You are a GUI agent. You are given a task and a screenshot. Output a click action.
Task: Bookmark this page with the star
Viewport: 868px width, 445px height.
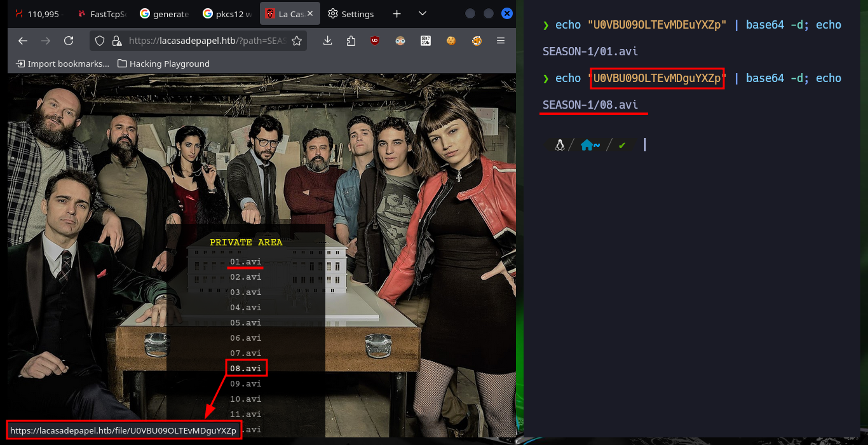click(297, 41)
